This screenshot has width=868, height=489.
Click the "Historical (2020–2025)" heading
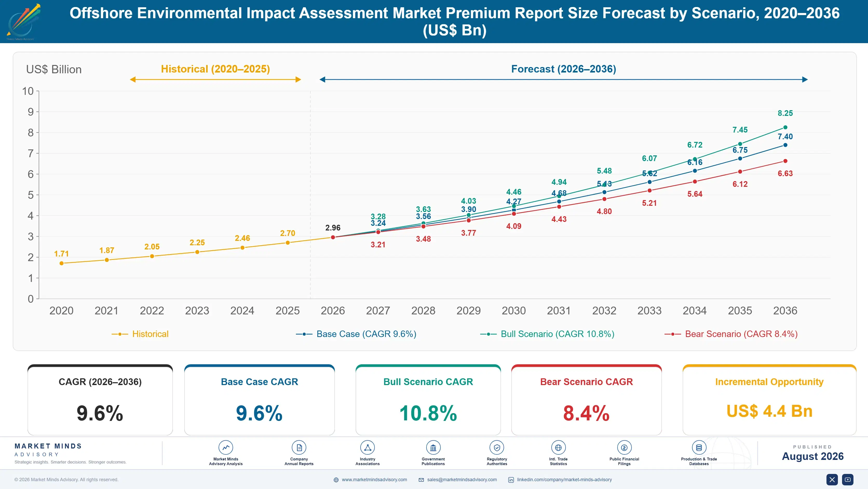216,69
